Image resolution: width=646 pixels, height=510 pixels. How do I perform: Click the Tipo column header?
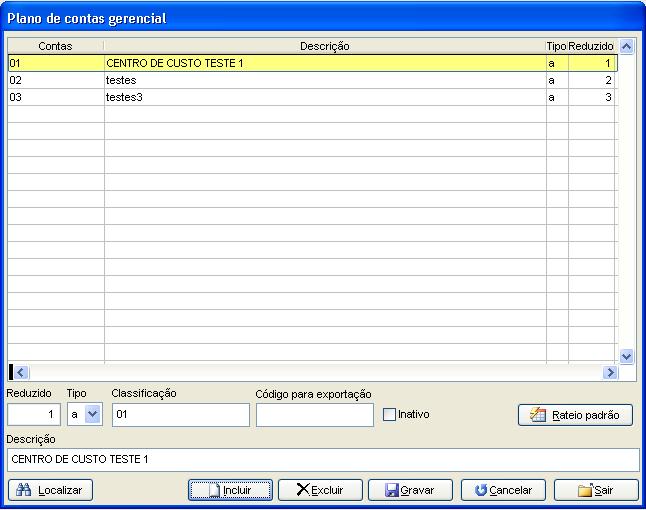coord(557,46)
